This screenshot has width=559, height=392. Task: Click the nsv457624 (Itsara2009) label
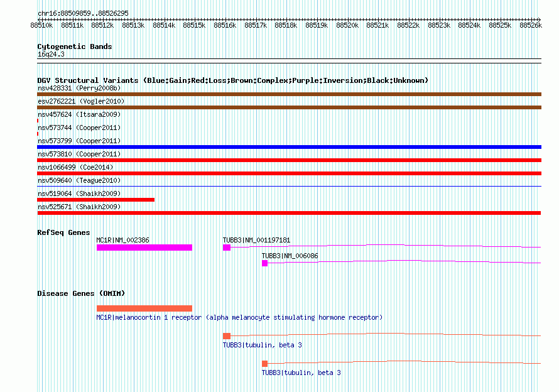point(79,114)
